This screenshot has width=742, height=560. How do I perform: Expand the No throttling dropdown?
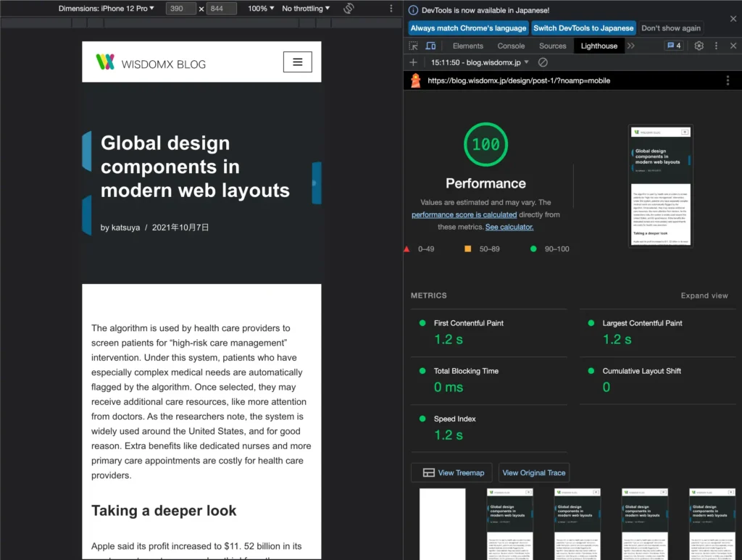pos(305,9)
